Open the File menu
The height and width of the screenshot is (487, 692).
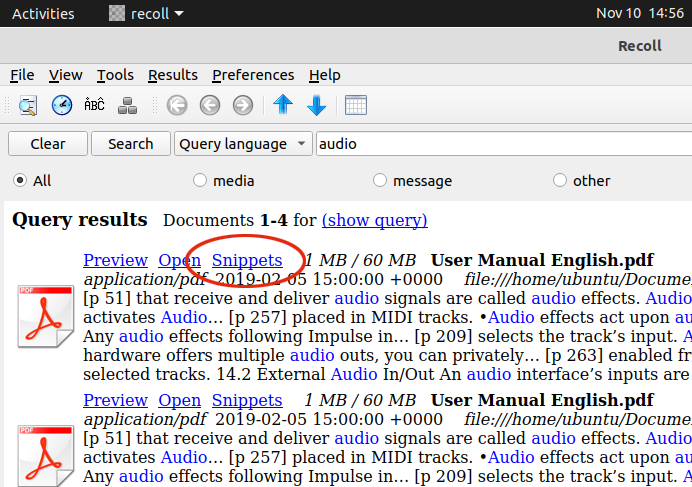[22, 75]
